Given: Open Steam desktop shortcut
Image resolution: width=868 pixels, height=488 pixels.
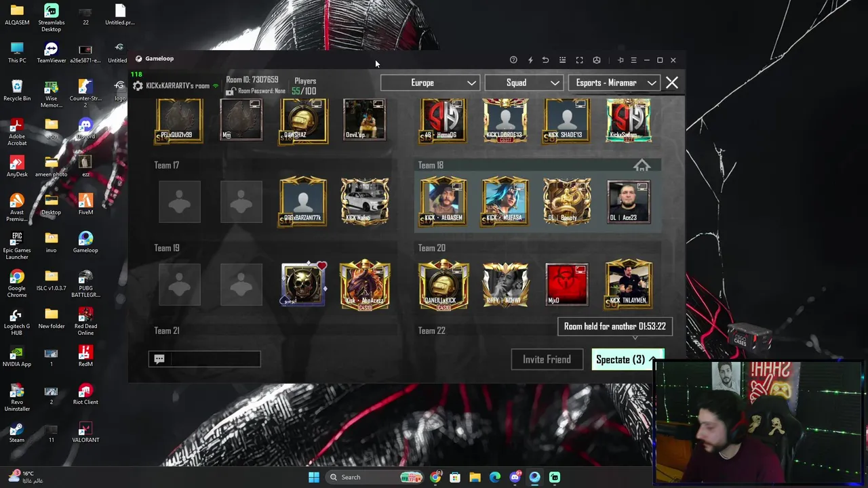Looking at the screenshot, I should (17, 432).
